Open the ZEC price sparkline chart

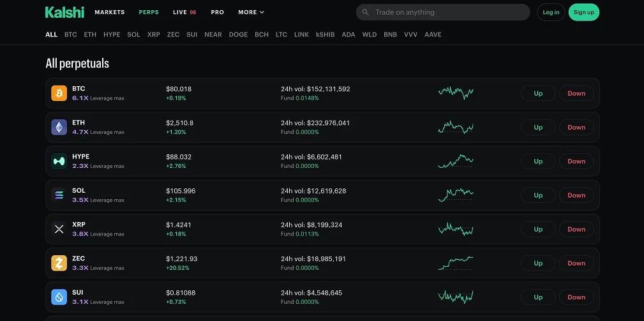[x=456, y=263]
